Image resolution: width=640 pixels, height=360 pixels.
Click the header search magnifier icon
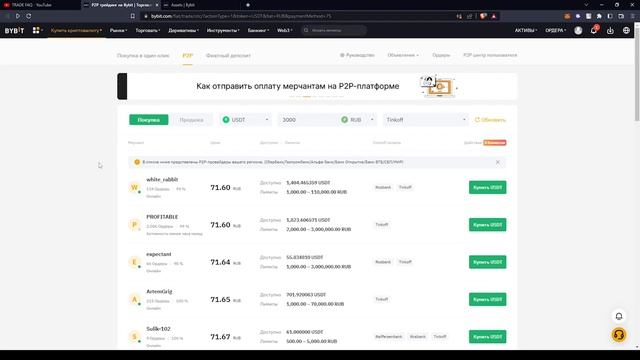click(306, 30)
